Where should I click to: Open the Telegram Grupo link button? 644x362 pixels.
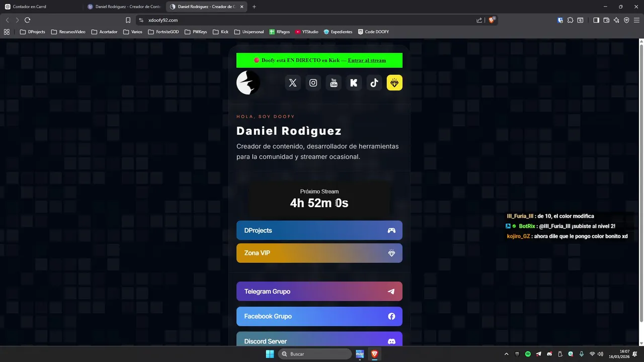(x=319, y=291)
